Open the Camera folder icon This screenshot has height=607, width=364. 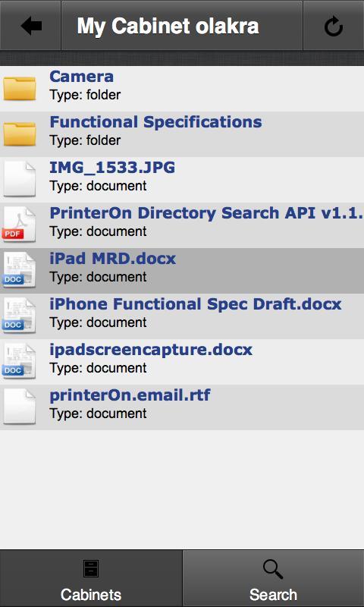[x=20, y=89]
